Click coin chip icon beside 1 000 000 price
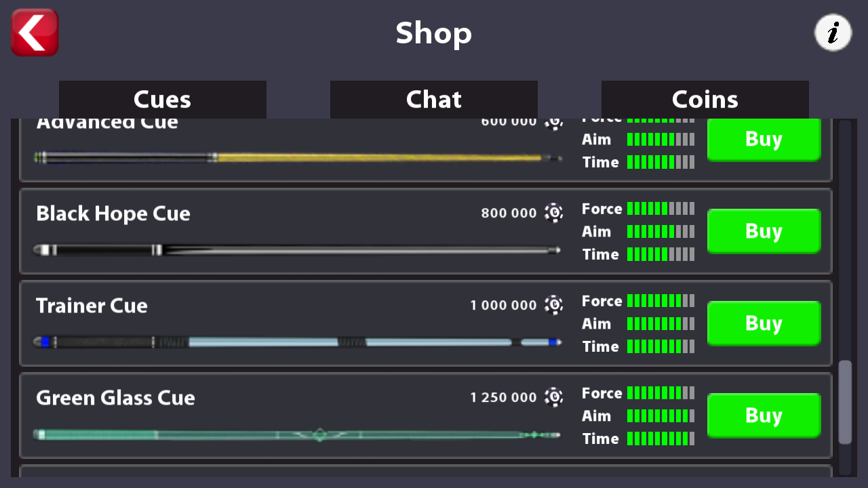868x488 pixels. tap(554, 305)
